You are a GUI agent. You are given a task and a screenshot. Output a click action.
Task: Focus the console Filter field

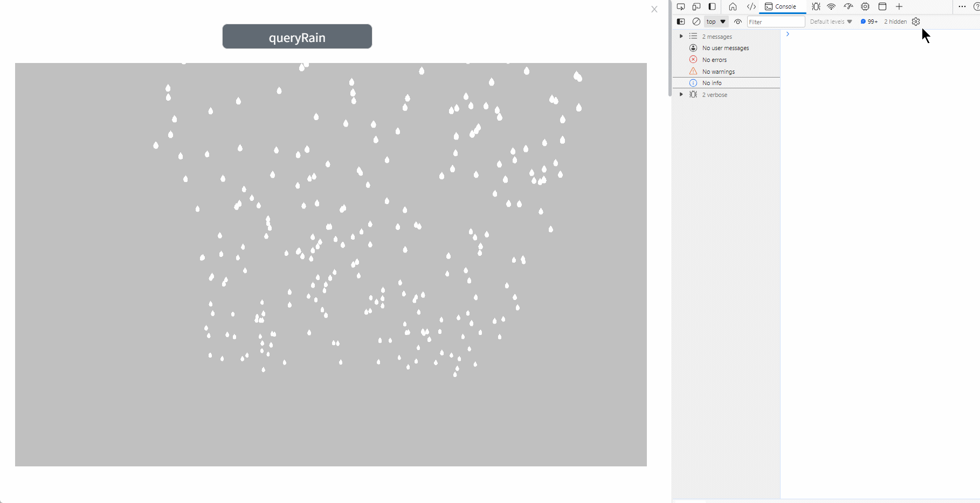pyautogui.click(x=776, y=22)
